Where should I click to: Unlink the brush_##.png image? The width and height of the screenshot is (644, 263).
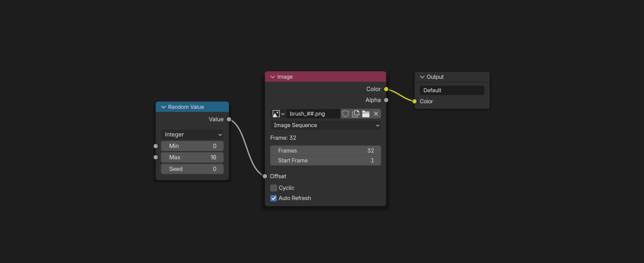click(376, 114)
